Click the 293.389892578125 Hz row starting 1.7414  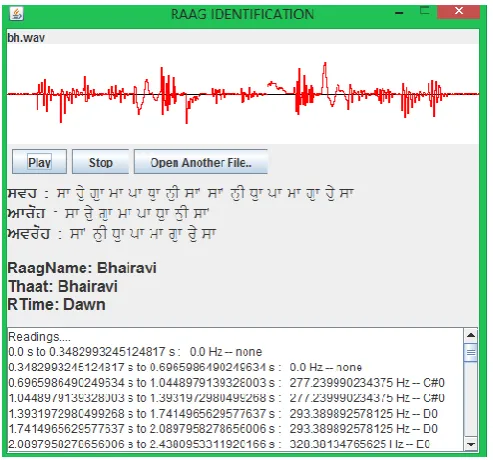(223, 429)
